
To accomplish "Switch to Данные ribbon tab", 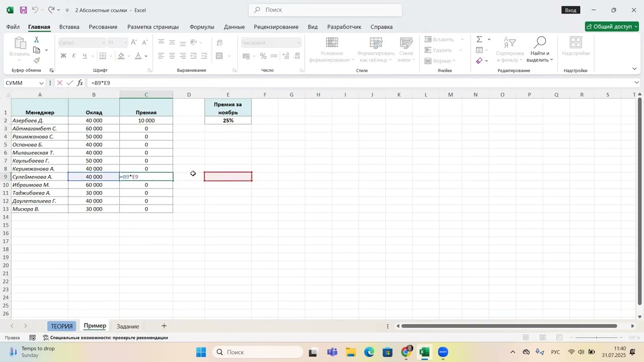I will pos(234,27).
